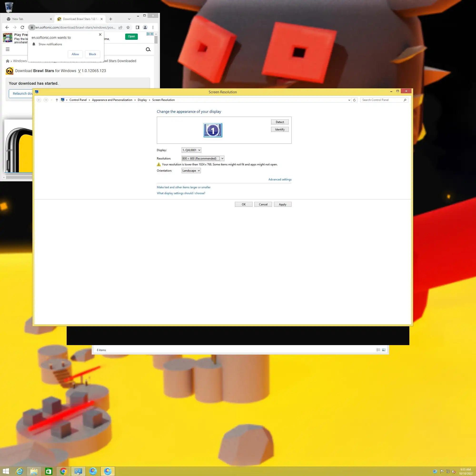476x476 pixels.
Task: Expand the Display dropdown showing QXL0001
Action: (x=191, y=150)
